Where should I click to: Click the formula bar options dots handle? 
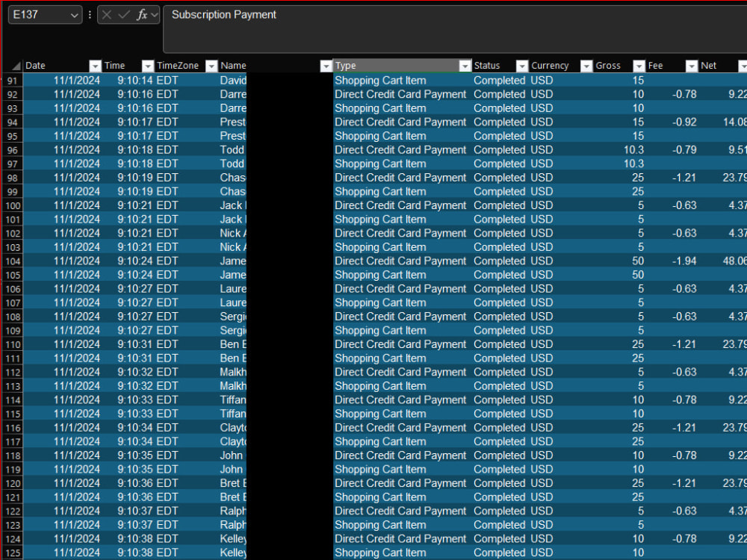pos(90,15)
